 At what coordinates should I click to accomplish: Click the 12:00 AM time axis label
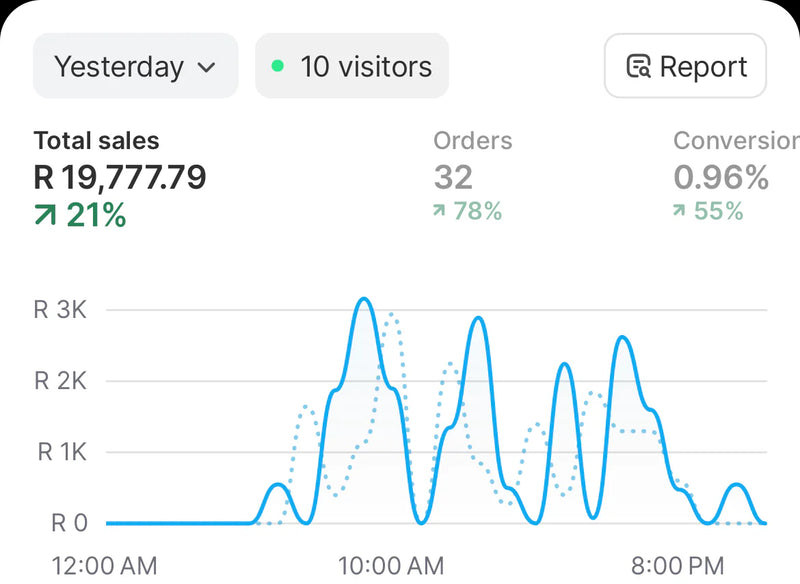pyautogui.click(x=104, y=566)
